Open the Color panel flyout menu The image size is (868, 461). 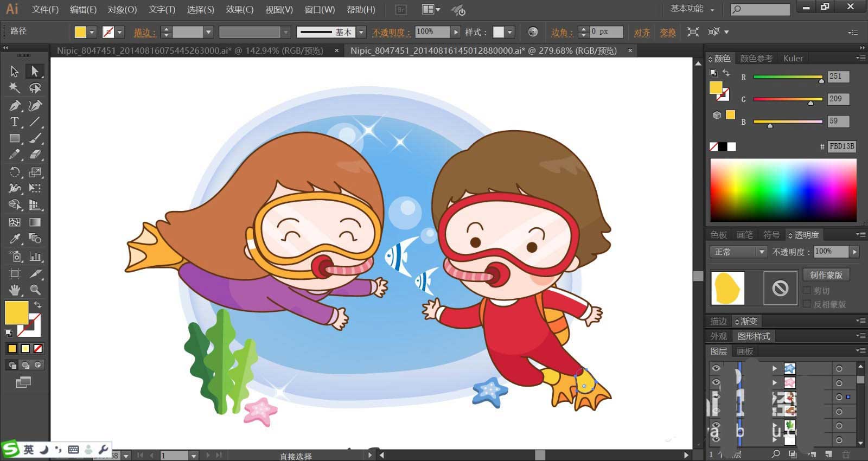[x=860, y=58]
